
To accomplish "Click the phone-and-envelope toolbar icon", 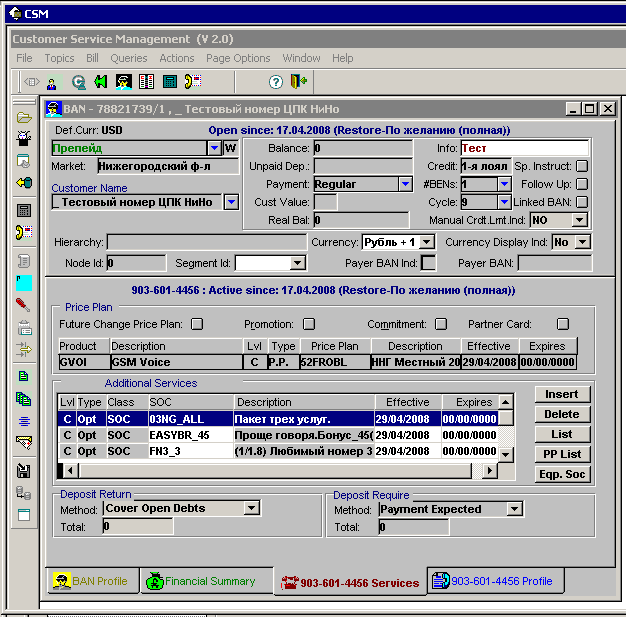I will click(193, 81).
